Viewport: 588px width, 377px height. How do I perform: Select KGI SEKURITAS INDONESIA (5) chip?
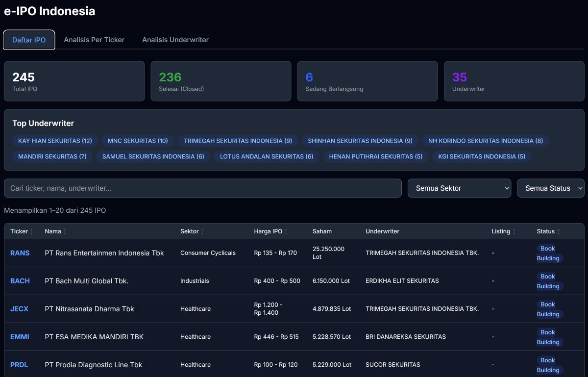tap(482, 156)
